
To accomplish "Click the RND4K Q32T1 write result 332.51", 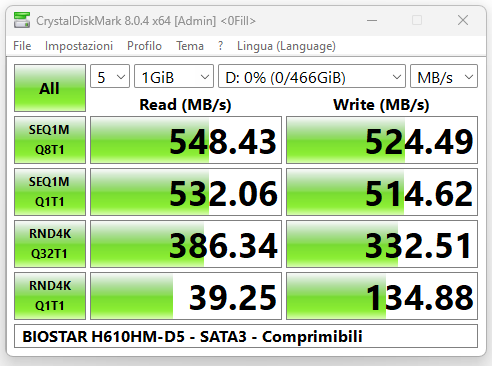I will [382, 244].
